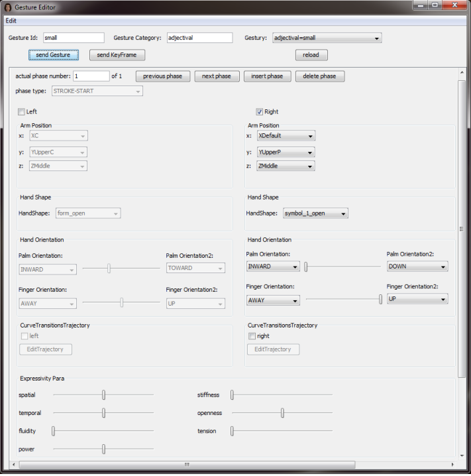The height and width of the screenshot is (476, 471).
Task: Click the reload button
Action: pyautogui.click(x=311, y=55)
